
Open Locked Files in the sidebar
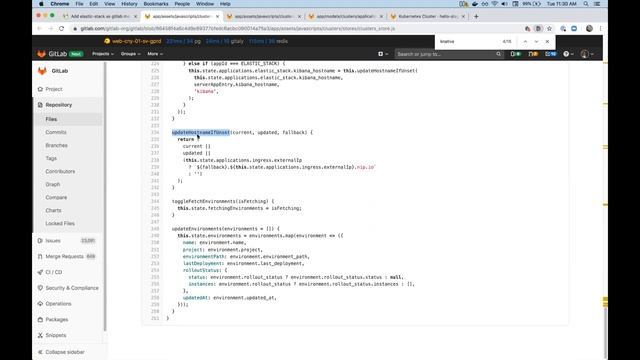60,224
